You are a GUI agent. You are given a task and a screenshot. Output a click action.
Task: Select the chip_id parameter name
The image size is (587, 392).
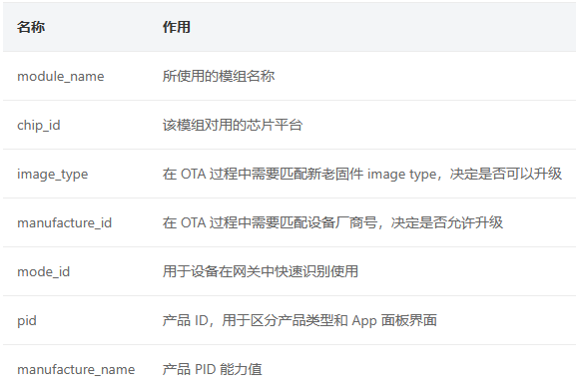point(39,126)
